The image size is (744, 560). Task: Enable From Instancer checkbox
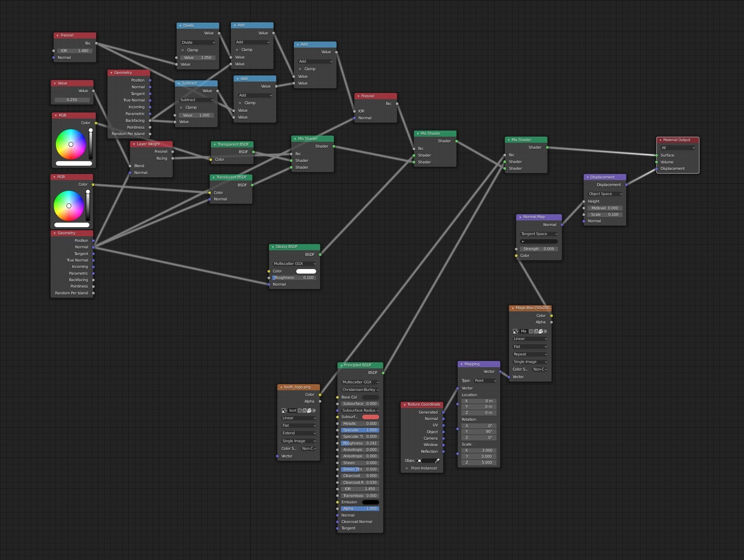(x=407, y=468)
